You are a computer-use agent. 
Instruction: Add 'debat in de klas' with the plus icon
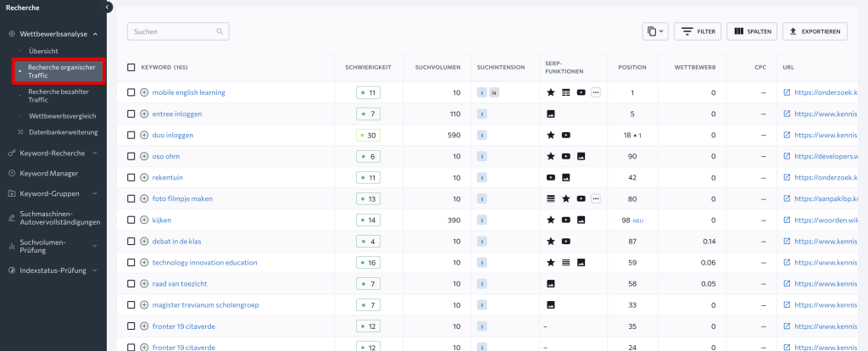pos(144,242)
